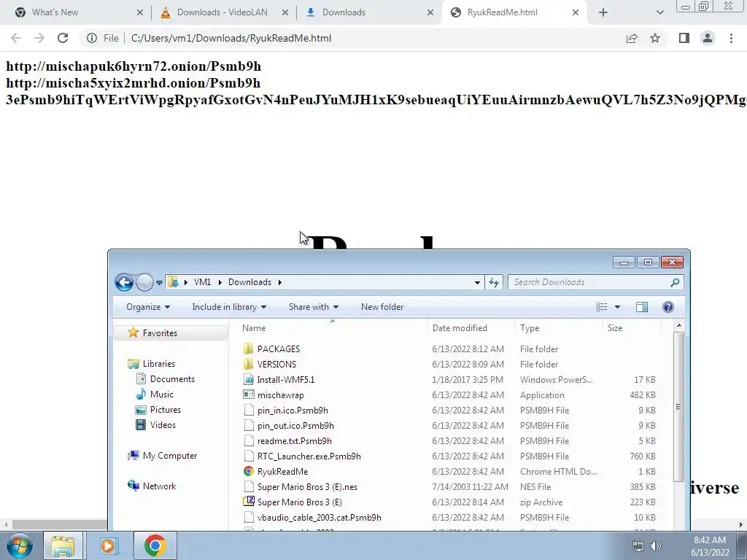The width and height of the screenshot is (747, 560).
Task: Select the pin_in.ico.Psmb9h file
Action: click(293, 410)
